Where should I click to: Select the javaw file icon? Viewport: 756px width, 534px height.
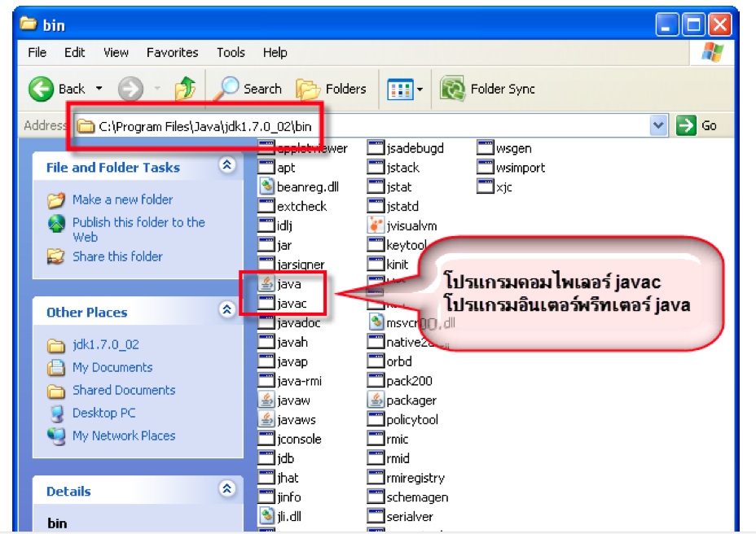[266, 400]
